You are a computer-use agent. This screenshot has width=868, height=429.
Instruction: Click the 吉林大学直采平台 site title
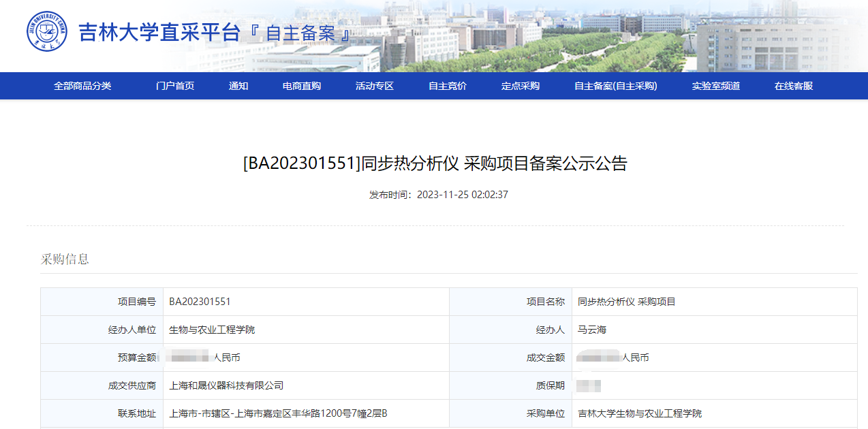pyautogui.click(x=159, y=33)
